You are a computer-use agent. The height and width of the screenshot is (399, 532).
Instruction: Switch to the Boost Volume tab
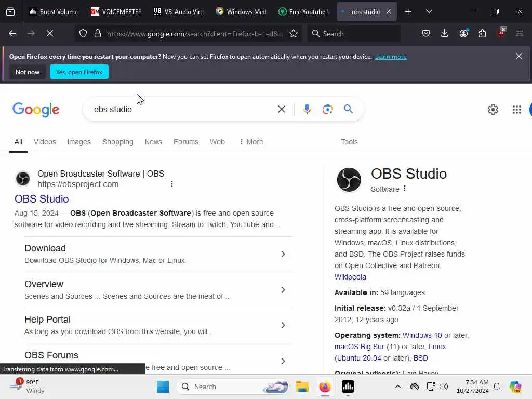[x=54, y=12]
